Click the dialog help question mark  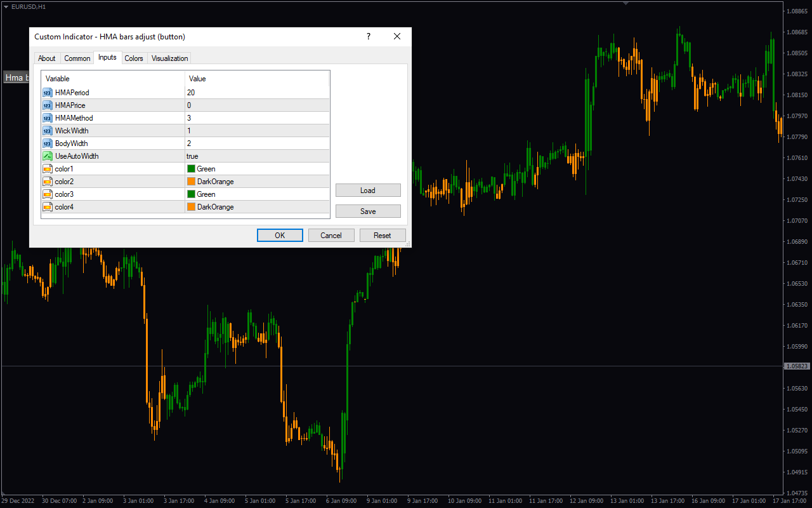pos(369,37)
